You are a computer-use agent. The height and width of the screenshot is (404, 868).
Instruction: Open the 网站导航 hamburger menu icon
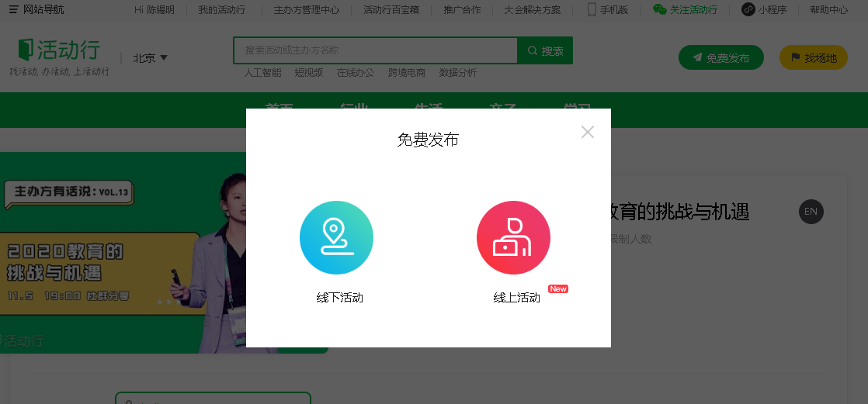point(13,10)
